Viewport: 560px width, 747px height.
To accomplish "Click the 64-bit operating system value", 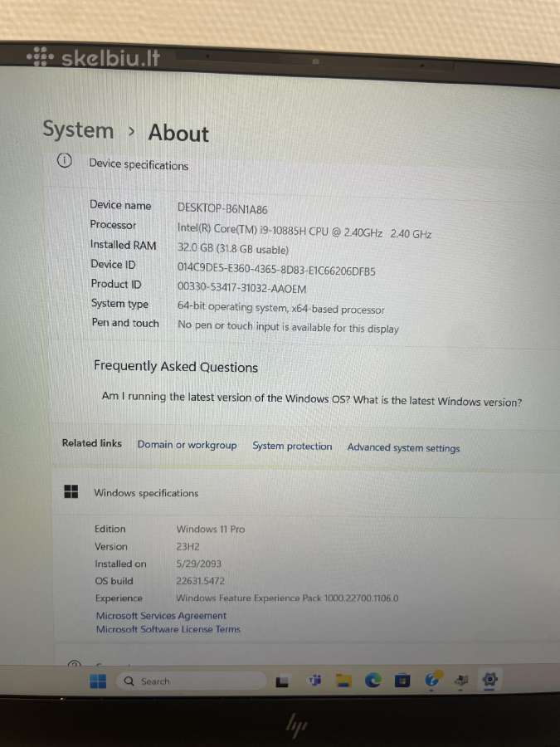I will [x=280, y=308].
